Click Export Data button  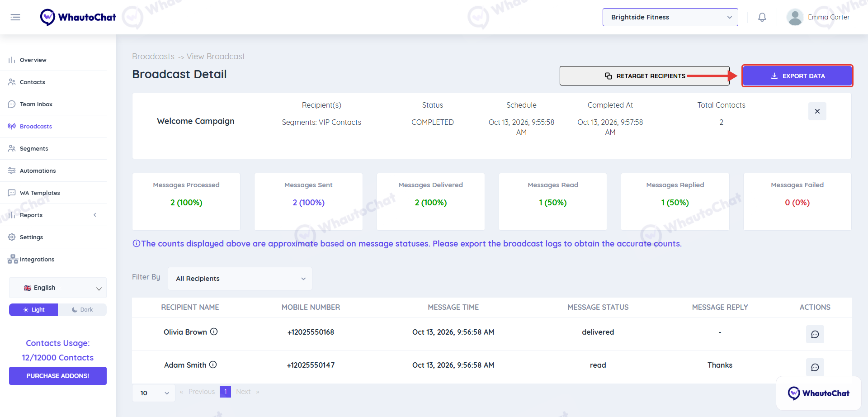coord(797,76)
